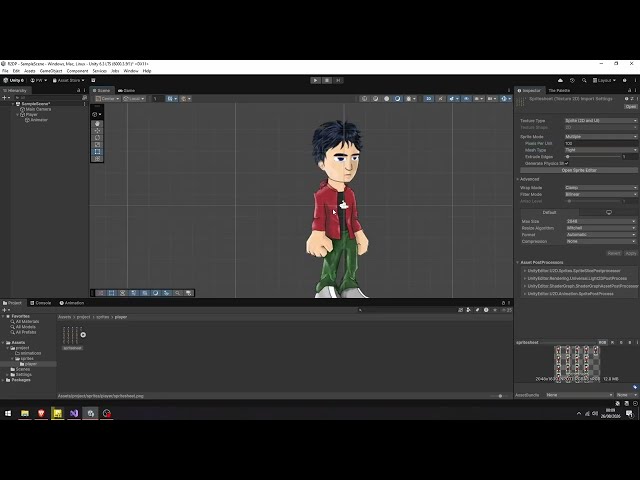Toggle scene visibility eye icon
The height and width of the screenshot is (480, 640).
466,99
